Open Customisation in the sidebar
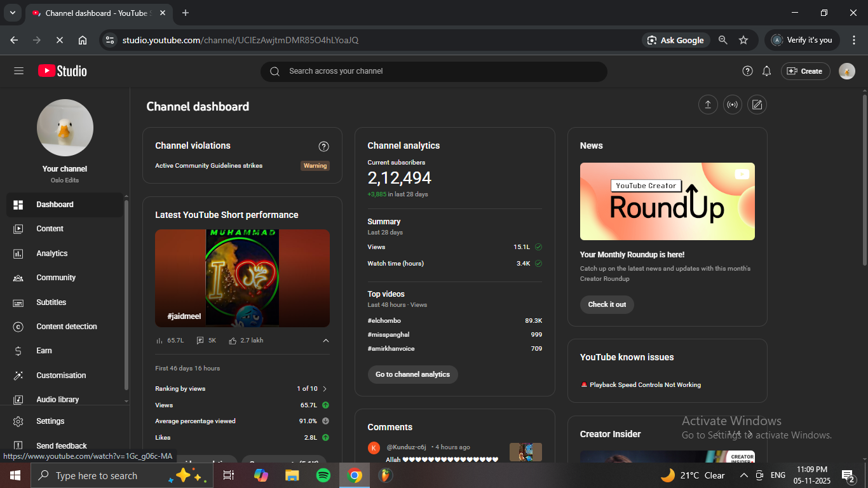 [x=61, y=376]
